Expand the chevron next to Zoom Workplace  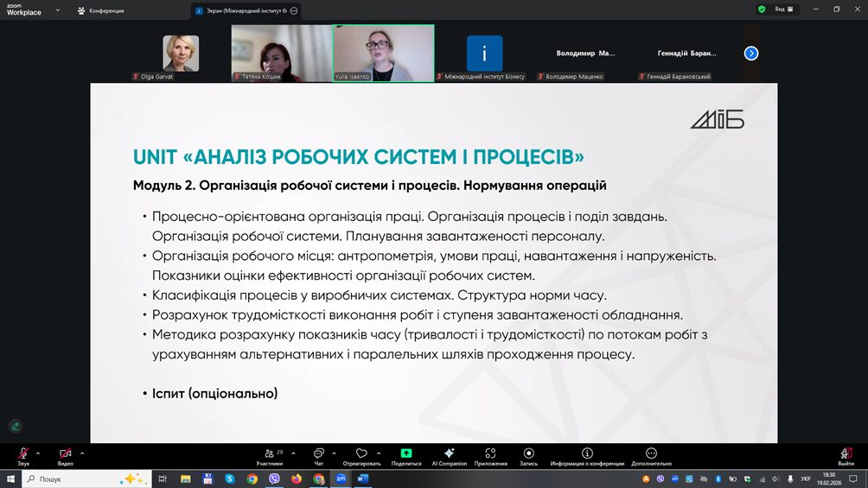pos(58,10)
